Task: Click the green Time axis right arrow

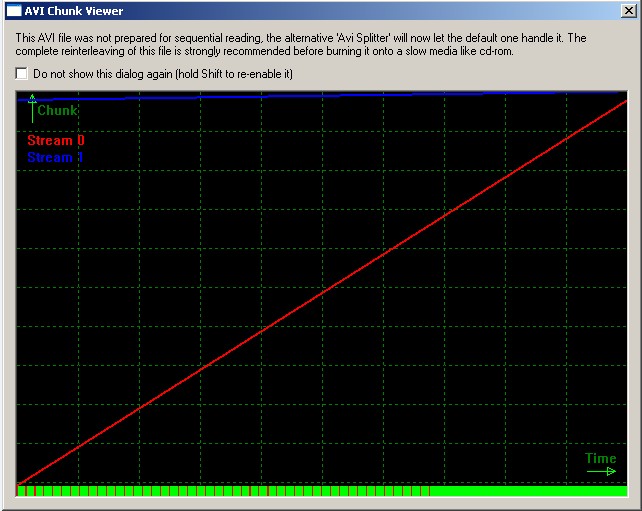Action: pyautogui.click(x=601, y=471)
